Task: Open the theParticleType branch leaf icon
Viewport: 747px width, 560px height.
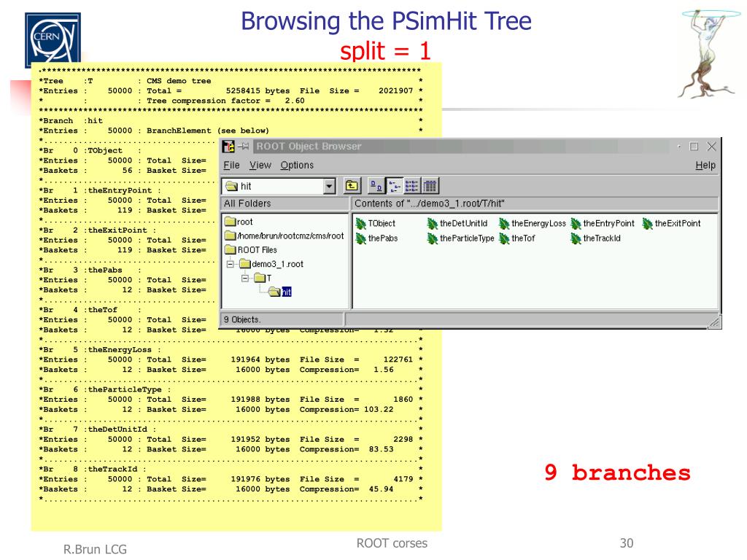Action: coord(432,238)
